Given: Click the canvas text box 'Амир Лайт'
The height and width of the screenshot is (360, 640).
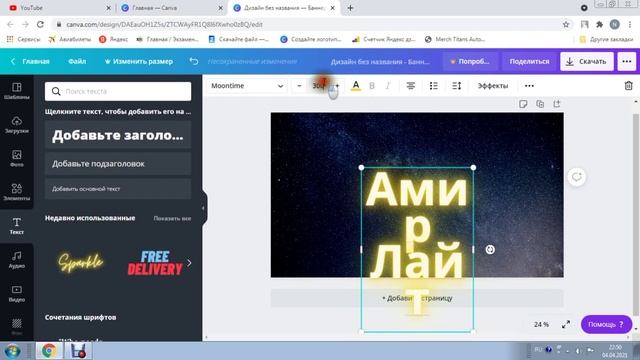Looking at the screenshot, I should click(417, 249).
